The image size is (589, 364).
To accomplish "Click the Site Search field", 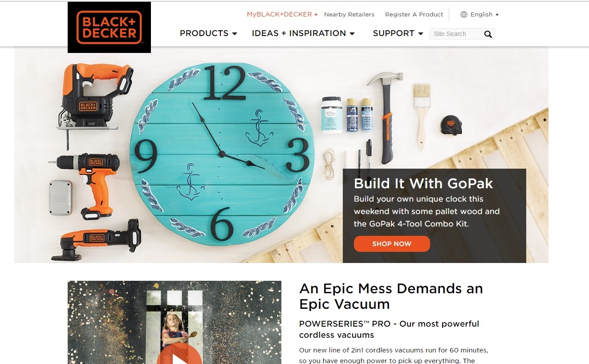I will pyautogui.click(x=456, y=34).
